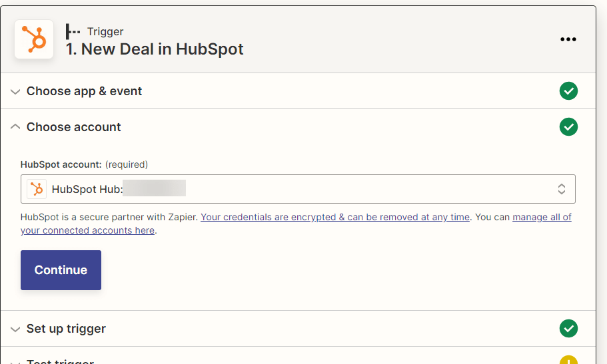
Task: Open the Set up trigger section
Action: tap(298, 329)
